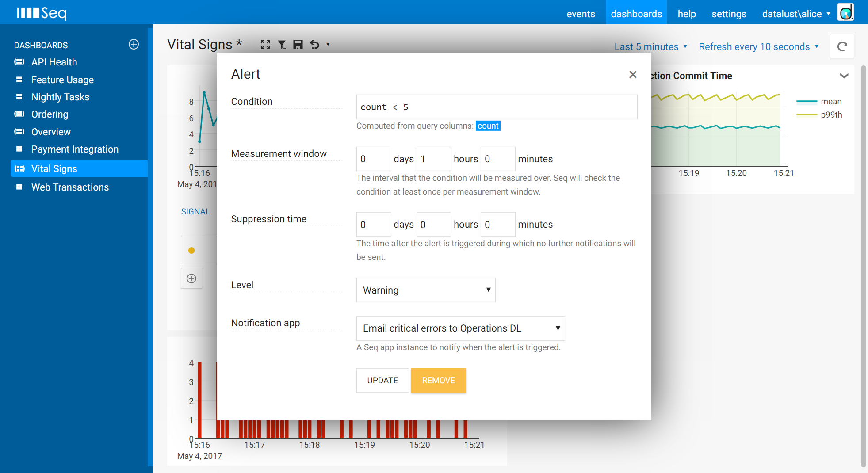This screenshot has height=473, width=868.
Task: Click the DASHBOARDS sidebar heading
Action: (41, 45)
